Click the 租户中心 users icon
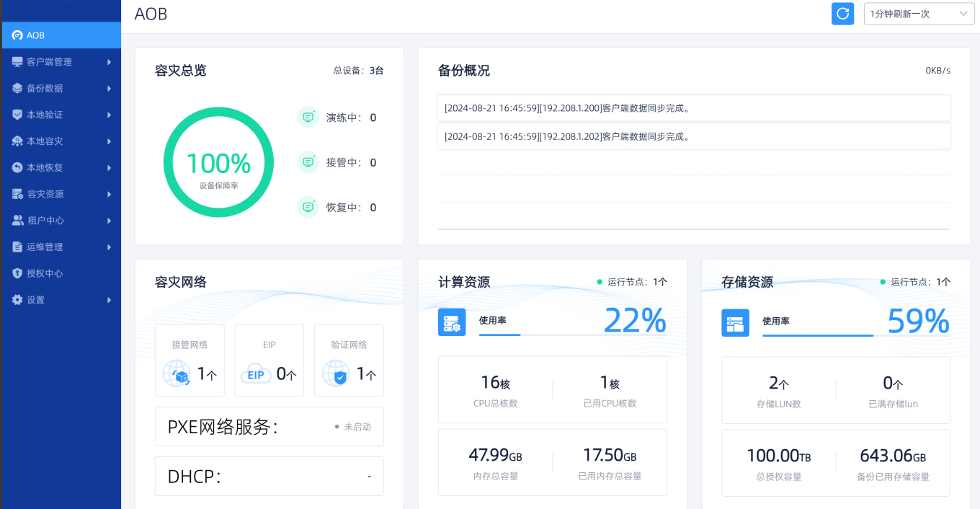 click(x=17, y=221)
